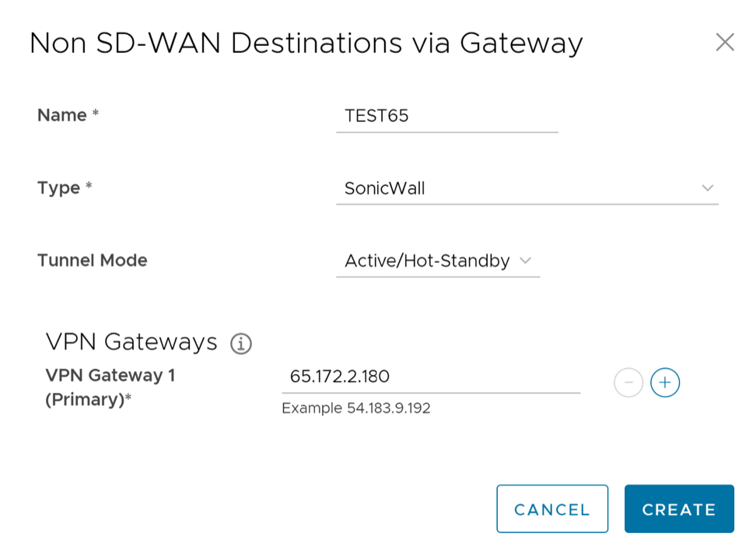Viewport: 756px width, 554px height.
Task: Remove VPN gateway with minus icon
Action: (x=628, y=383)
